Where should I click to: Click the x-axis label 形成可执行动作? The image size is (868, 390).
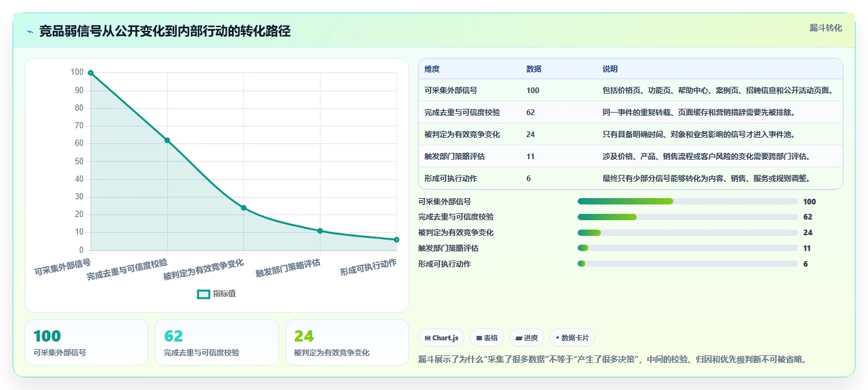coord(368,267)
